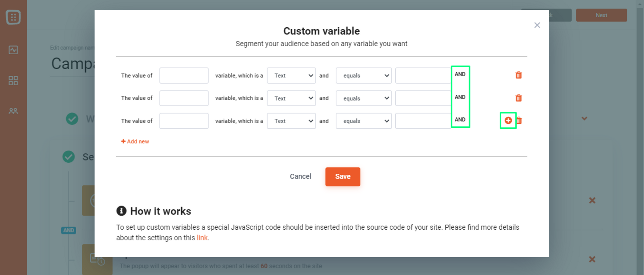Viewport: 644px width, 275px height.
Task: Open third row variable type Text dropdown
Action: pos(291,121)
